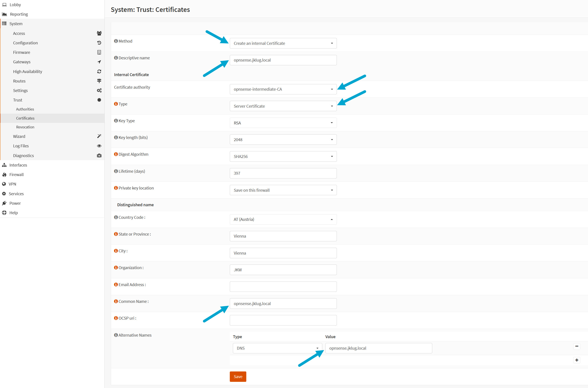Click the info icon beside Method
This screenshot has width=588, height=388.
[116, 41]
